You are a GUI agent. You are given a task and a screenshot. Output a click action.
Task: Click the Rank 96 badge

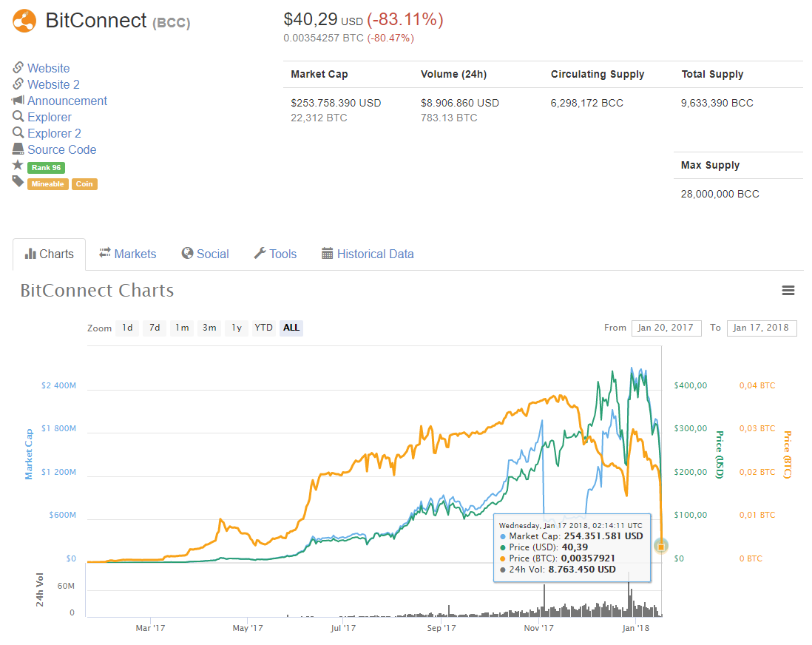pos(46,167)
